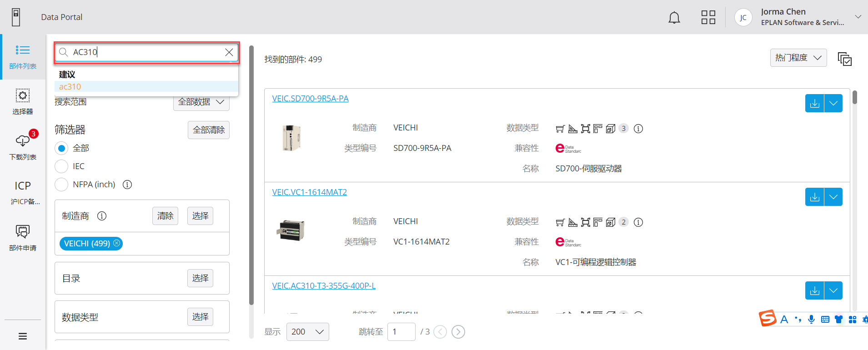868x350 pixels.
Task: Select the 全部 radio button
Action: [61, 148]
